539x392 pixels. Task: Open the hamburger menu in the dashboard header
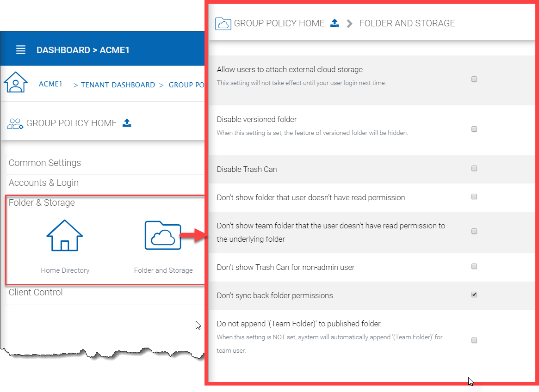click(21, 50)
